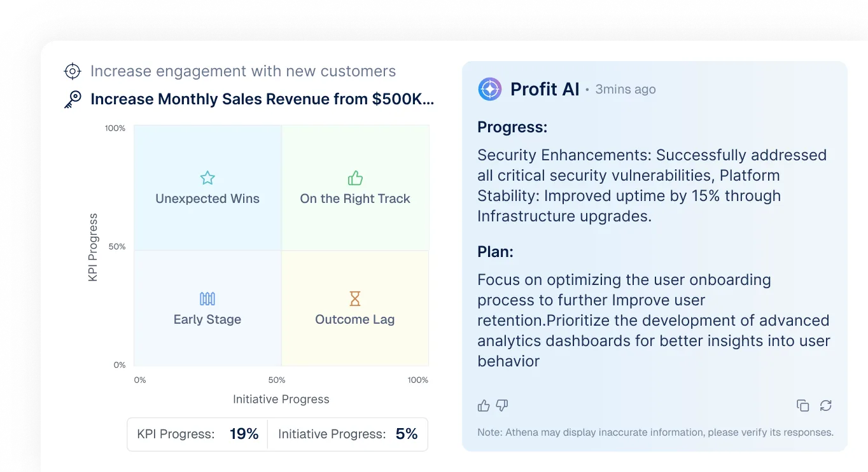Select the Early Stage quadrant label

click(207, 319)
